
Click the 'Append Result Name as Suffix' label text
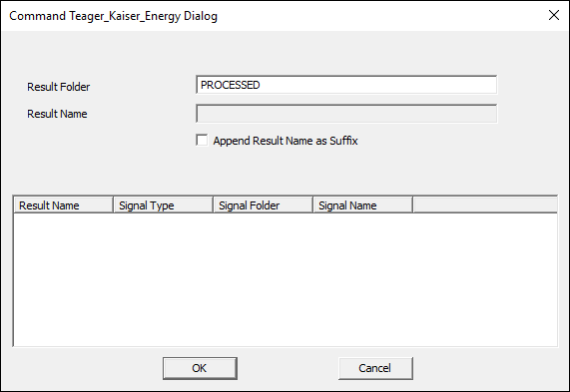(285, 141)
